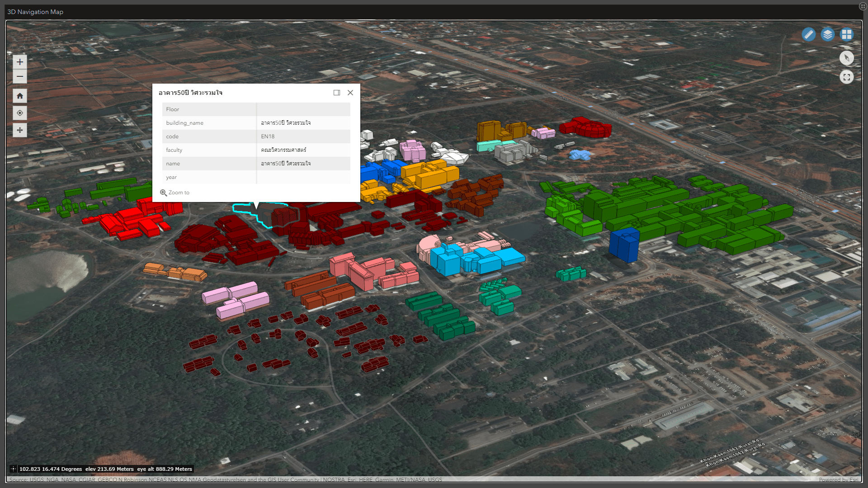
Task: Open the Measurement ruler tool
Action: (x=808, y=34)
